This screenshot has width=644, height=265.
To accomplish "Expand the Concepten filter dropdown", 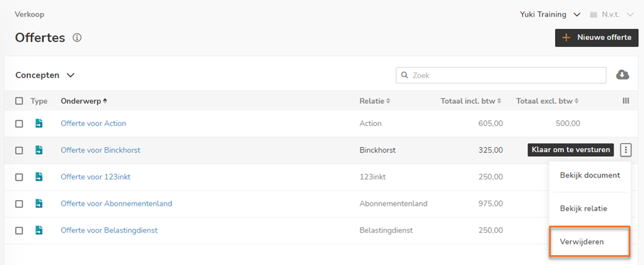I will click(45, 75).
